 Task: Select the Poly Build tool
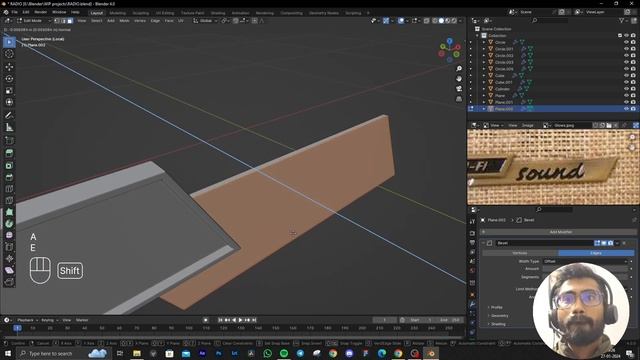click(x=9, y=212)
